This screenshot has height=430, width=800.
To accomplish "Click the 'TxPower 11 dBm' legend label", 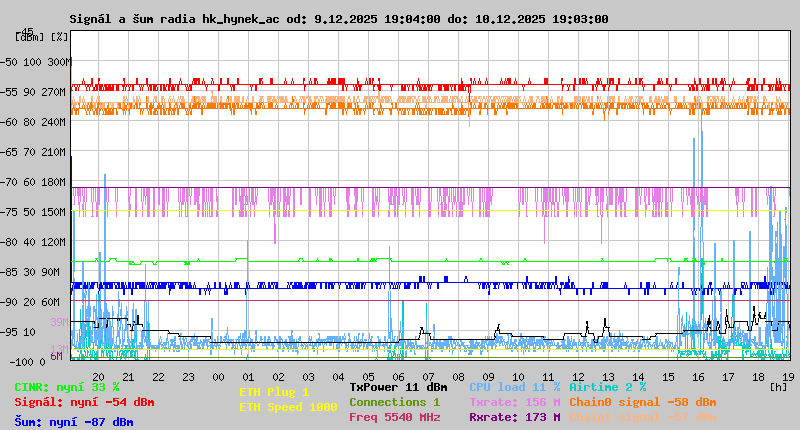I will point(398,387).
